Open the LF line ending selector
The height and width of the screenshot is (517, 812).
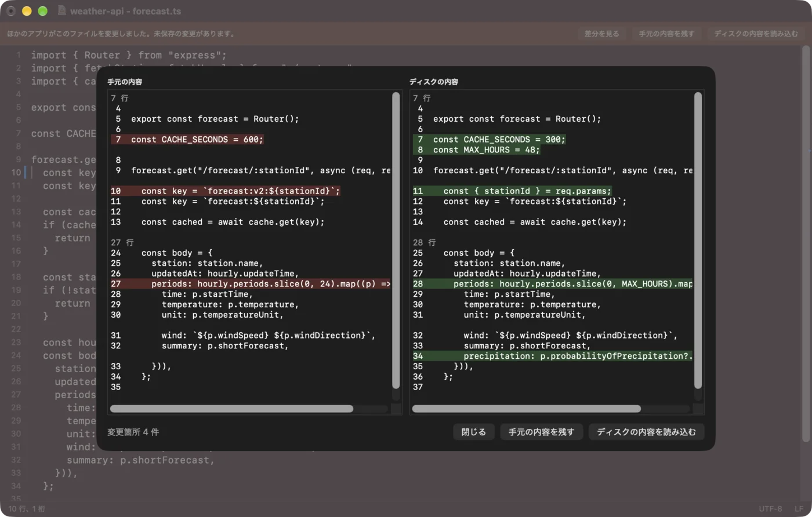click(799, 508)
